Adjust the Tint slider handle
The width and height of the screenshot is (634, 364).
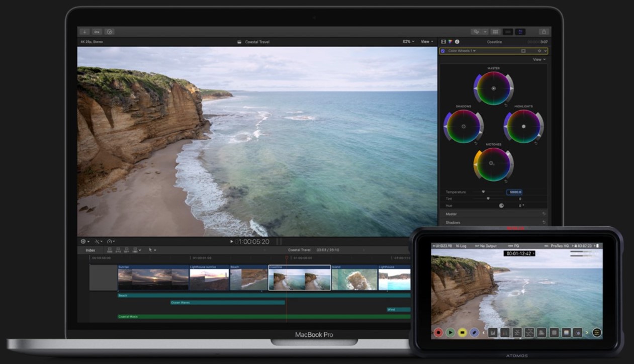488,199
